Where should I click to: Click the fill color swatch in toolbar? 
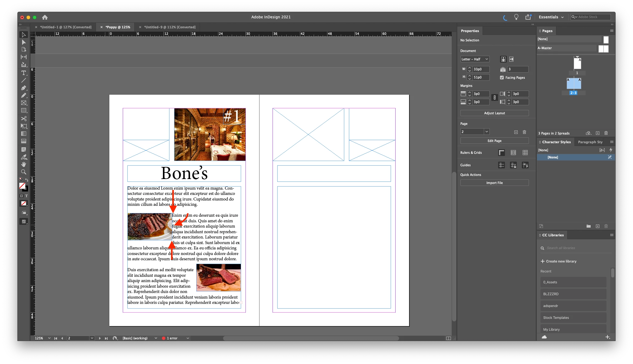tap(22, 186)
